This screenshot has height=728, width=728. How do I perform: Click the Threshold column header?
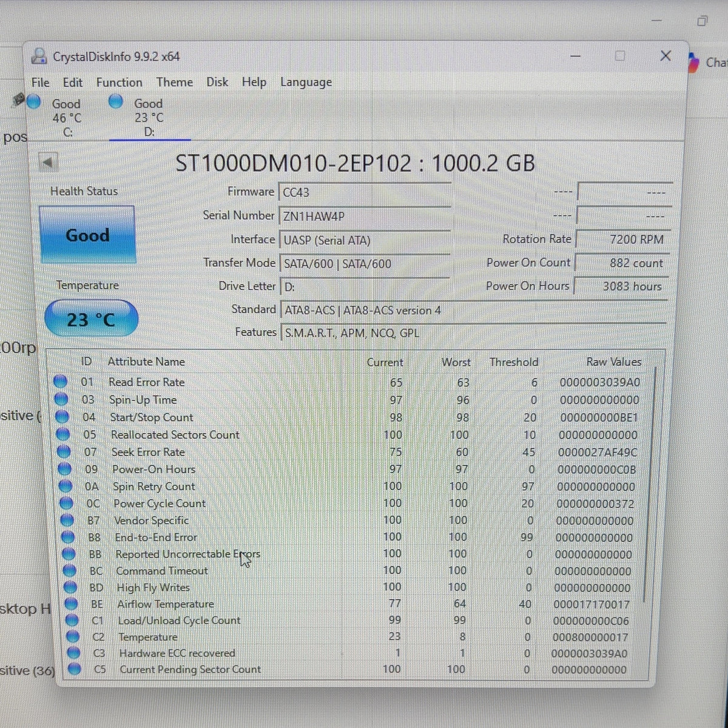(x=514, y=362)
